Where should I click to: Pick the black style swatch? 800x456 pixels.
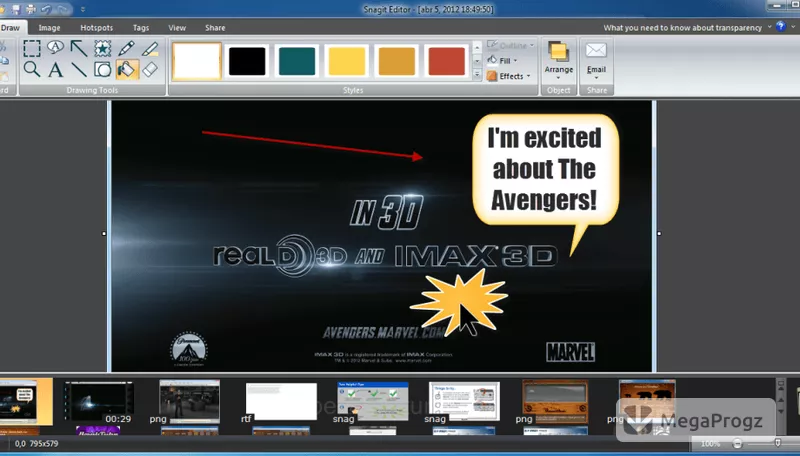[x=247, y=61]
